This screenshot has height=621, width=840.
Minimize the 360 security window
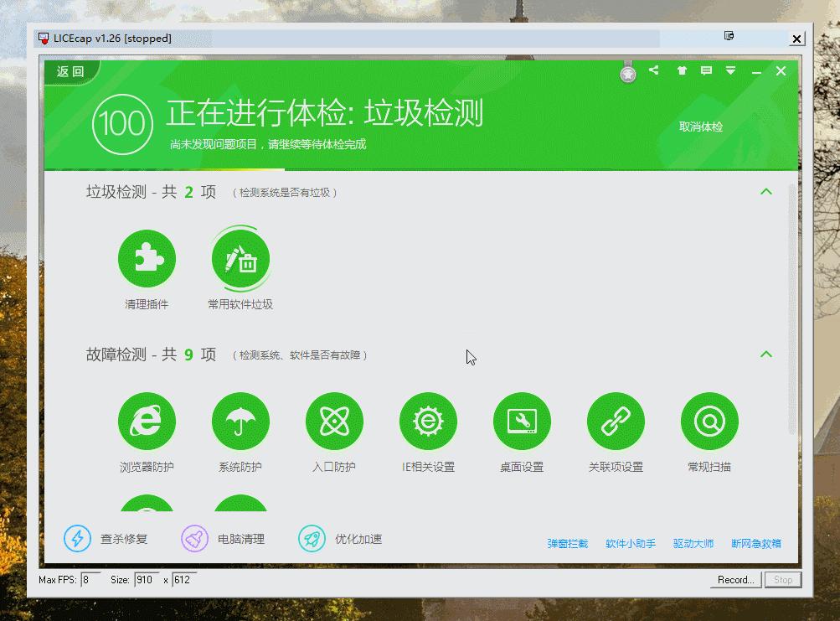pyautogui.click(x=756, y=71)
